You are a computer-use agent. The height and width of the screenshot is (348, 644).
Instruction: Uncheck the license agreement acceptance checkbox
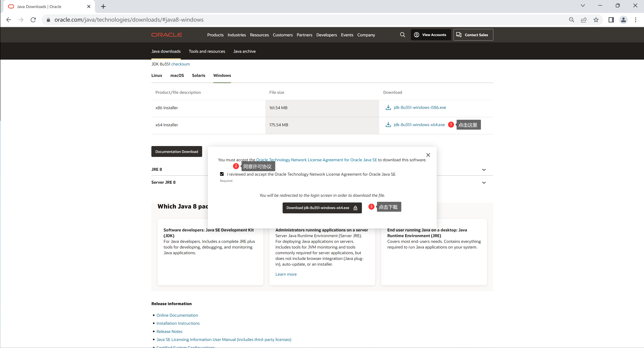(222, 174)
